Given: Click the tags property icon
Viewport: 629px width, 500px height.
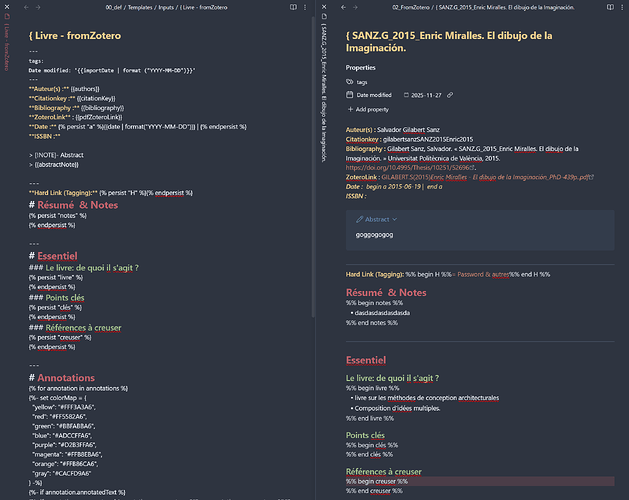Looking at the screenshot, I should 349,81.
